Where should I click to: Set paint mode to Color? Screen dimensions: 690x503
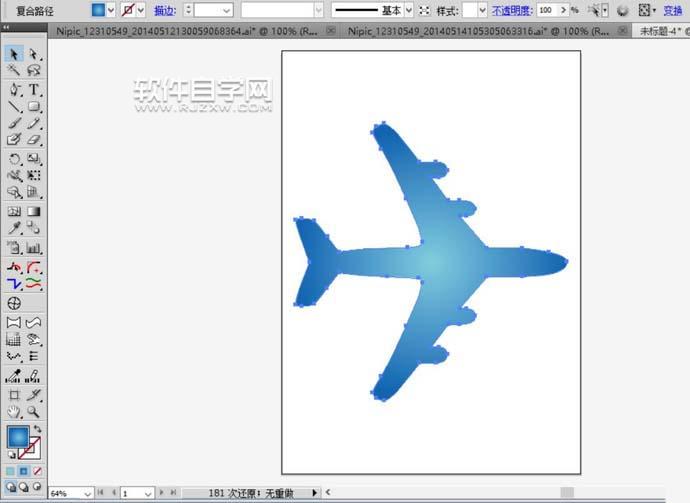pos(11,471)
